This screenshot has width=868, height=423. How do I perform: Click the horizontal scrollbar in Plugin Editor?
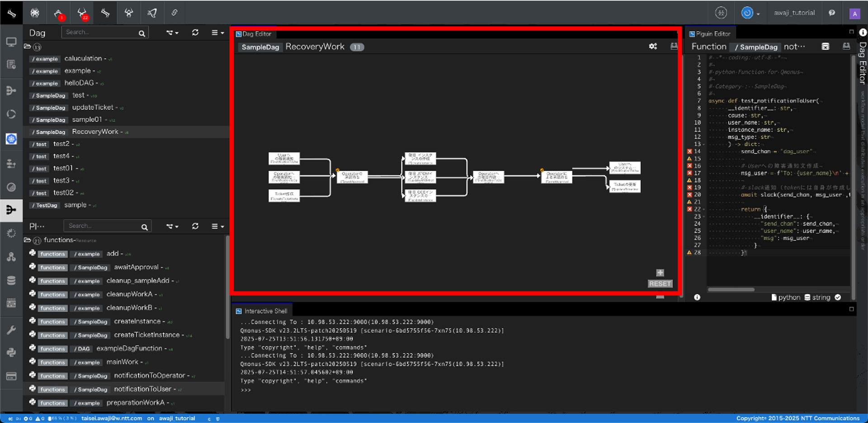pos(731,290)
